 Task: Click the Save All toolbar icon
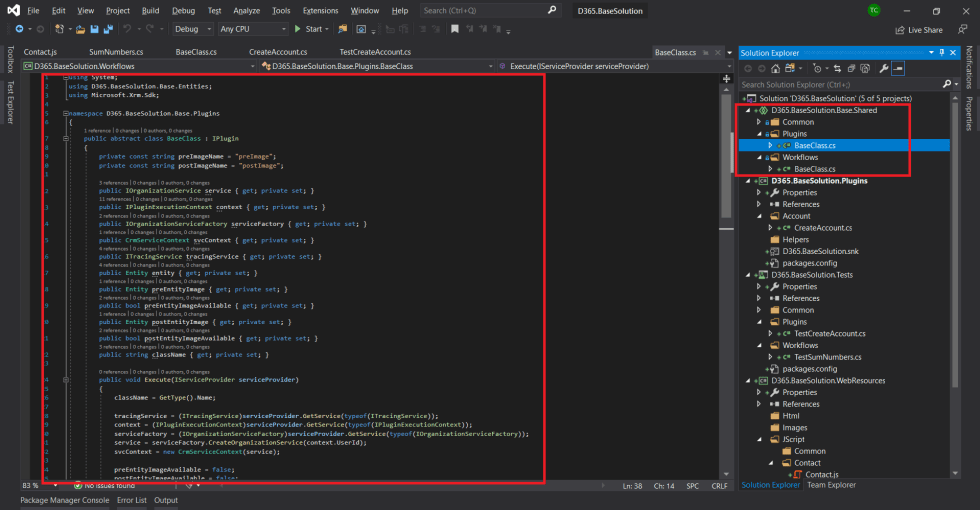[x=108, y=29]
